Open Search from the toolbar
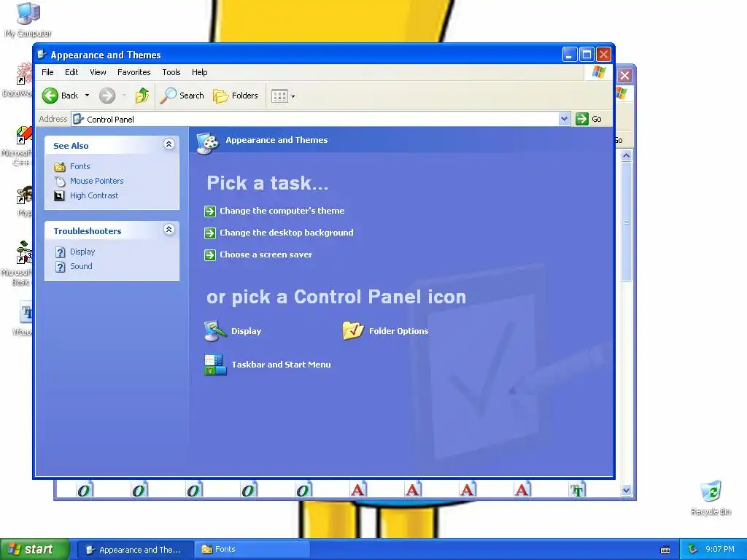The width and height of the screenshot is (747, 560). (x=182, y=96)
